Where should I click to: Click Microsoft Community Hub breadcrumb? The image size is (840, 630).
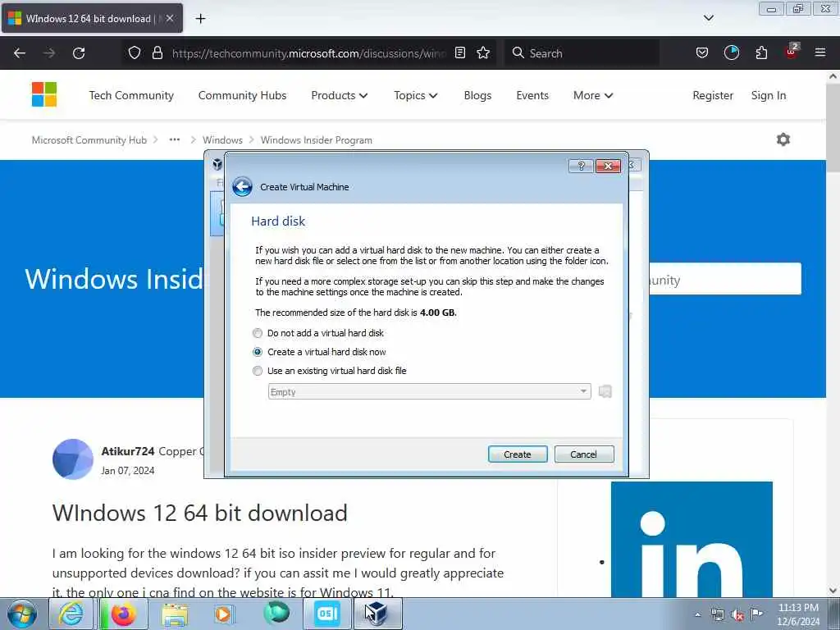click(x=89, y=139)
